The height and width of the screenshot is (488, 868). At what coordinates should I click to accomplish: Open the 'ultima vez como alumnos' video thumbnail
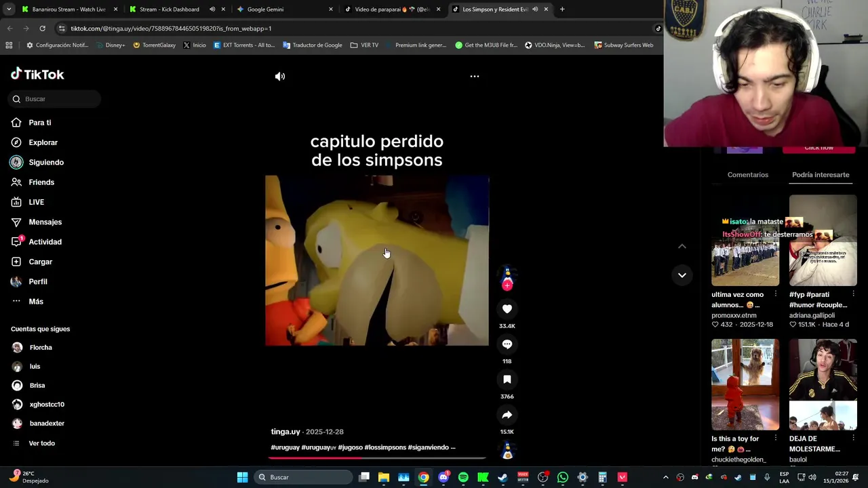point(745,241)
